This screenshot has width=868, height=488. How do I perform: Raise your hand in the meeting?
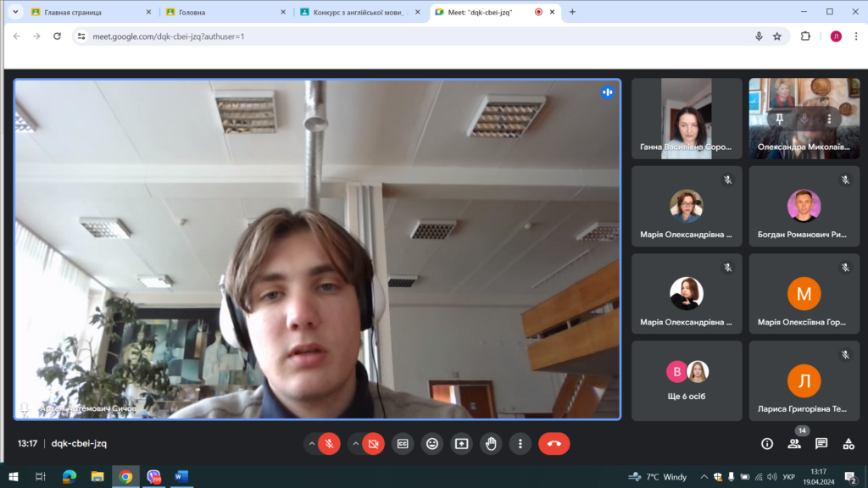point(491,443)
